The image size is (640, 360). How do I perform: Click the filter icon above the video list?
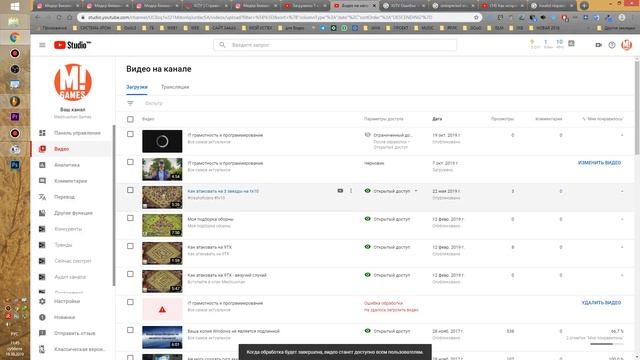(130, 103)
